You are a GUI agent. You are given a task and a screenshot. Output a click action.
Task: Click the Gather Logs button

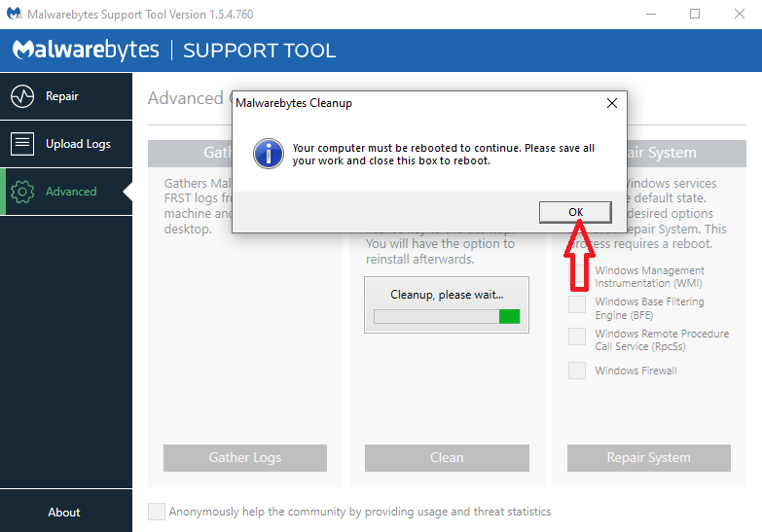point(245,458)
